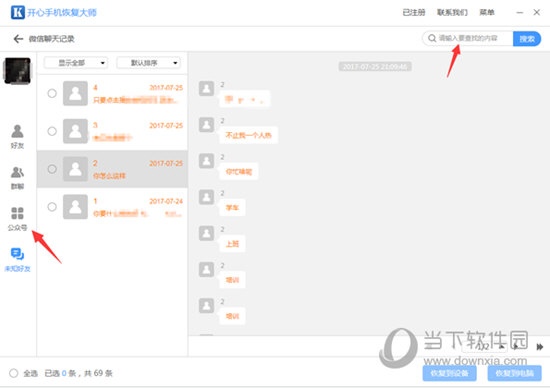Open the 菜单 menu in the title bar
Screen dimensions: 550x388
coord(487,13)
